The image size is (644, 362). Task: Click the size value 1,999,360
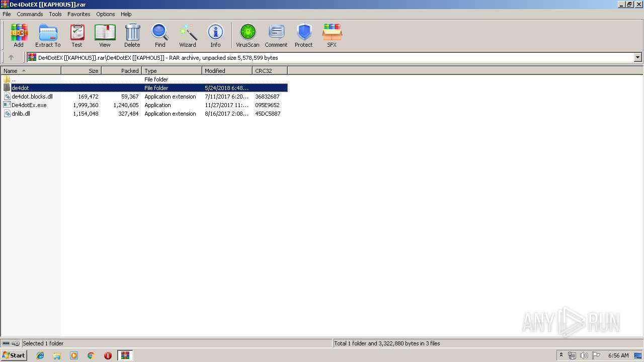point(86,105)
